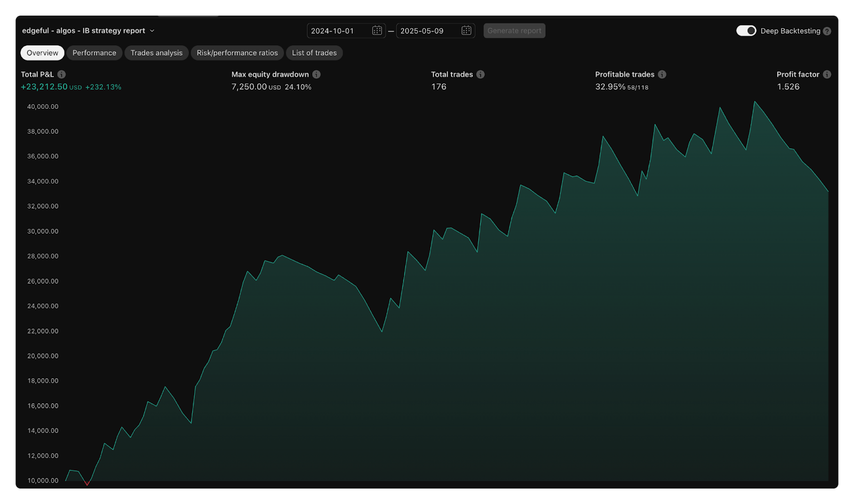This screenshot has height=504, width=854.
Task: Select the Overview tab
Action: tap(42, 53)
